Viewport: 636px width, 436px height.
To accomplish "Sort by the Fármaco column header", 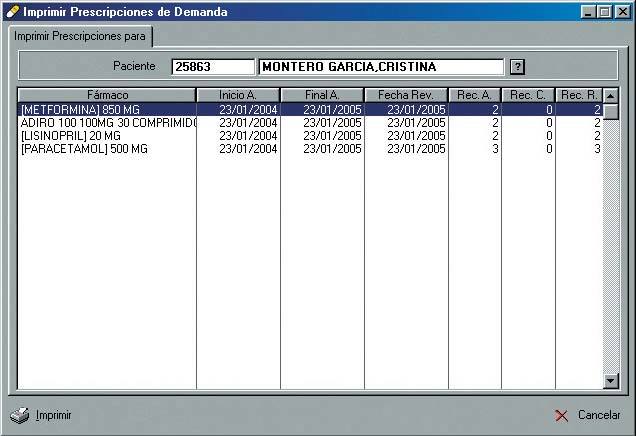I will [x=107, y=95].
